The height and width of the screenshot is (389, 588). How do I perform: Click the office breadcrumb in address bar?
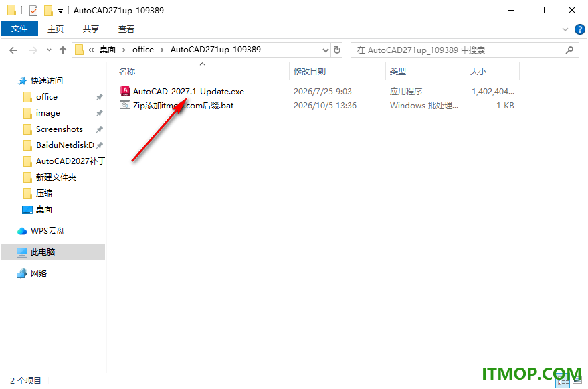(143, 50)
